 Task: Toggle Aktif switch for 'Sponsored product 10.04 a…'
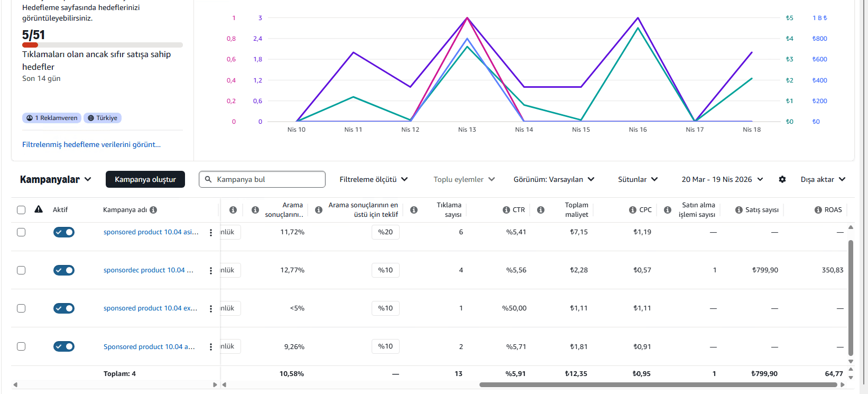click(64, 346)
